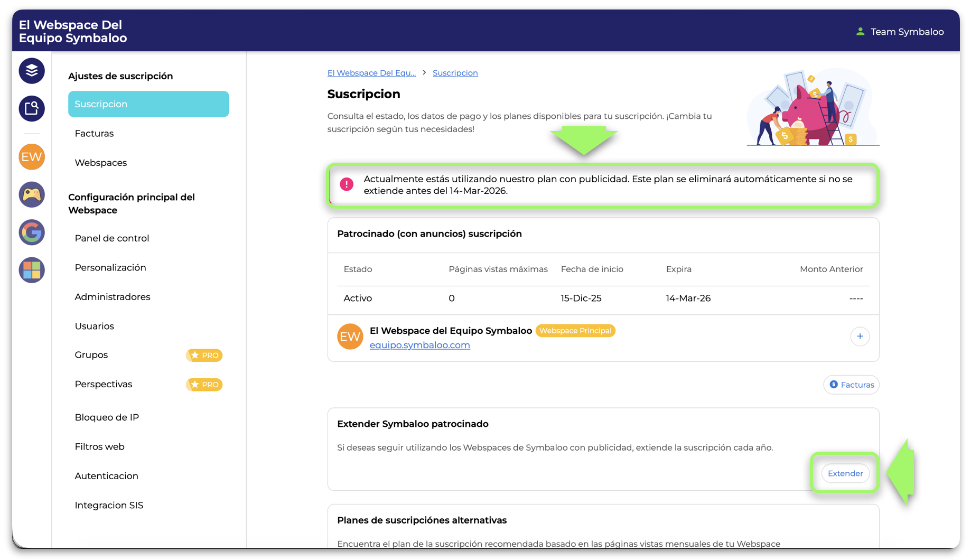Open Grupos settings
Image resolution: width=971 pixels, height=560 pixels.
(91, 355)
